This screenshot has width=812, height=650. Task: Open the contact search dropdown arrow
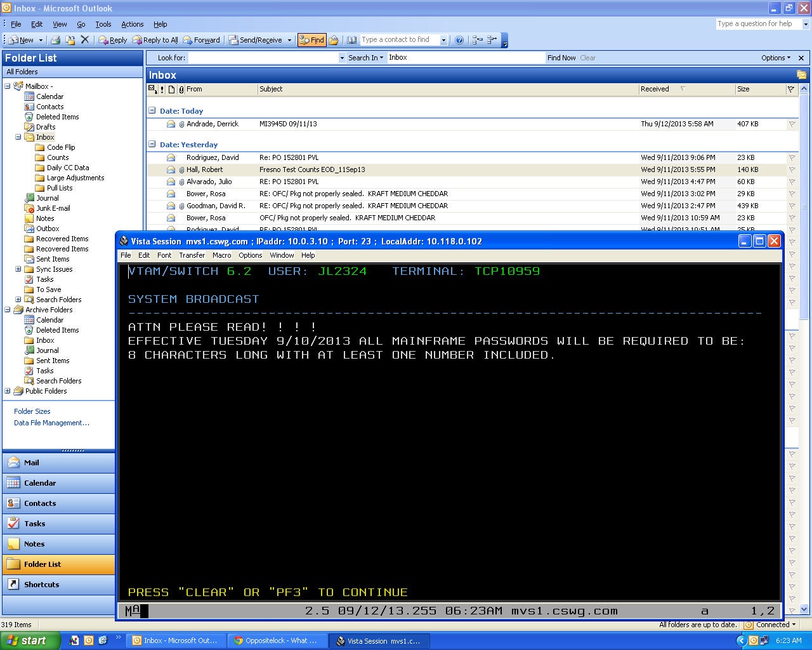(443, 40)
